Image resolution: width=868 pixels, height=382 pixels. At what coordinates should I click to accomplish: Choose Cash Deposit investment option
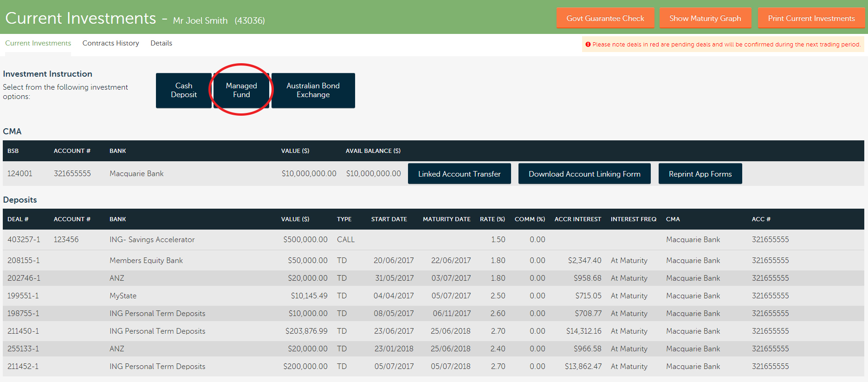(x=184, y=90)
